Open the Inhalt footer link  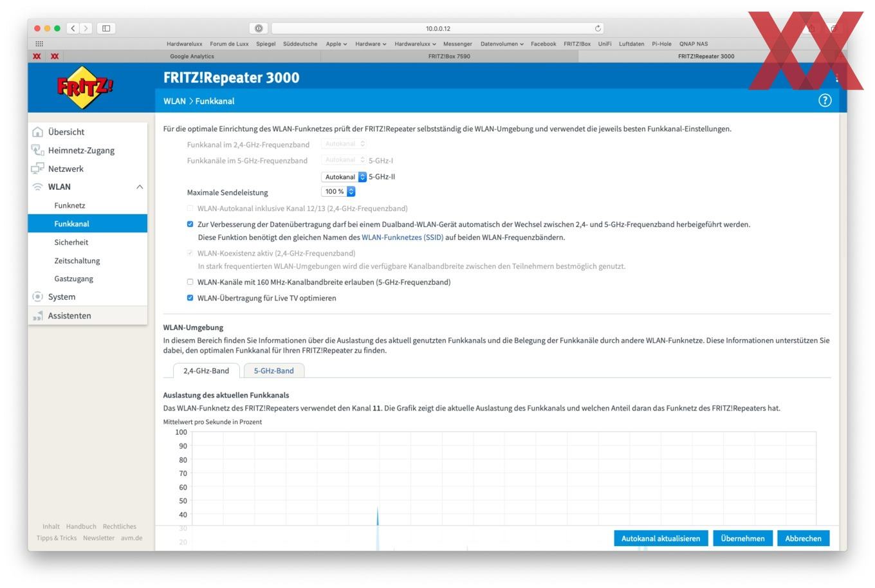[x=51, y=526]
